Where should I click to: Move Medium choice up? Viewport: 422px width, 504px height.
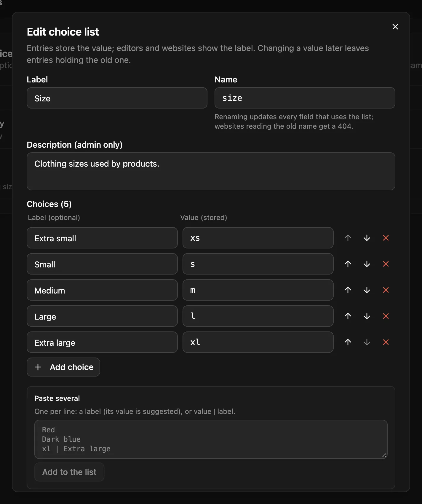pos(348,290)
